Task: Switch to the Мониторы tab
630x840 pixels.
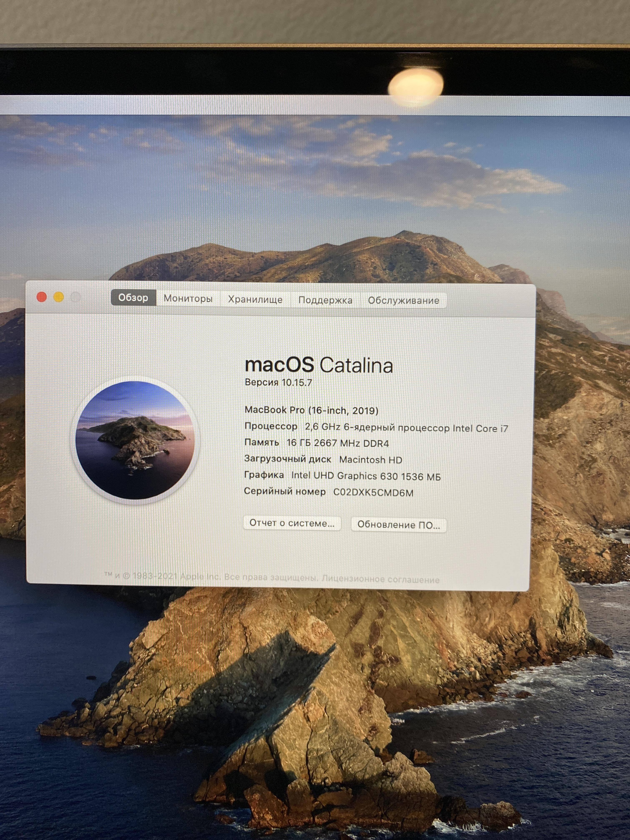Action: [188, 299]
